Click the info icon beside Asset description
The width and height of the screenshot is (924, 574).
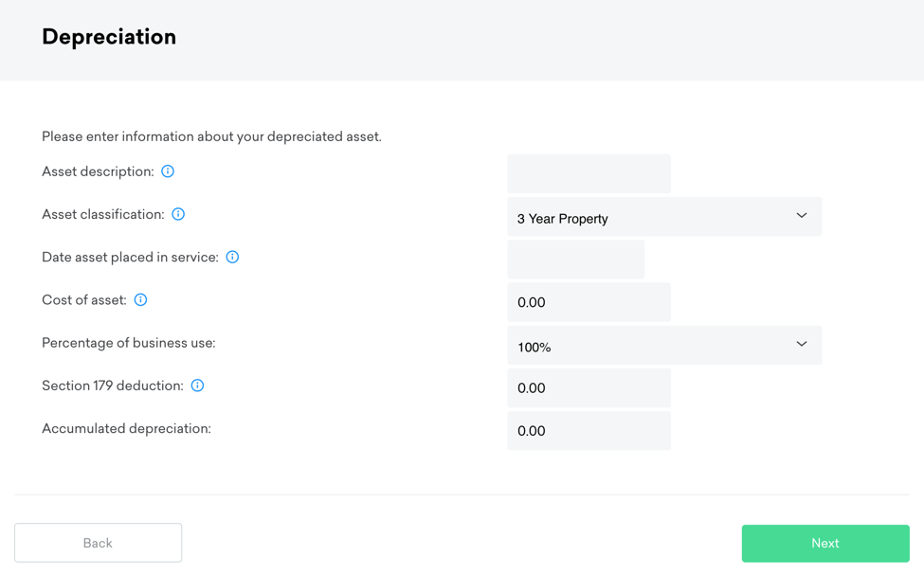tap(168, 171)
